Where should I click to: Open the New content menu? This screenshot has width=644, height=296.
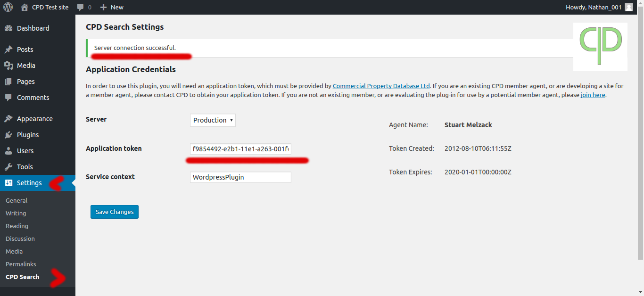click(x=112, y=7)
